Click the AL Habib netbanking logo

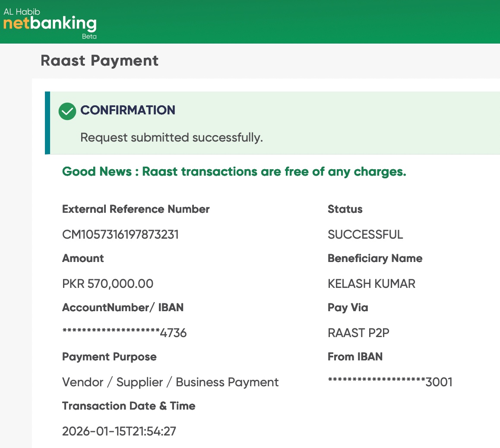(x=50, y=22)
